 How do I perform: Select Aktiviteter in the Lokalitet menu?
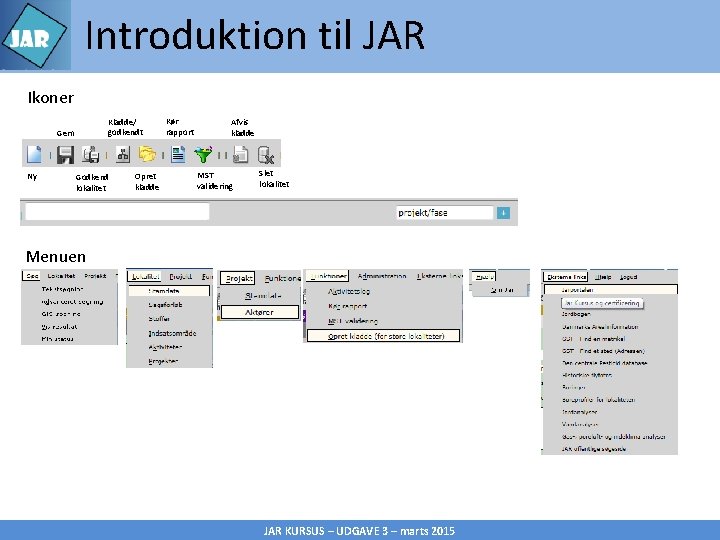coord(165,347)
